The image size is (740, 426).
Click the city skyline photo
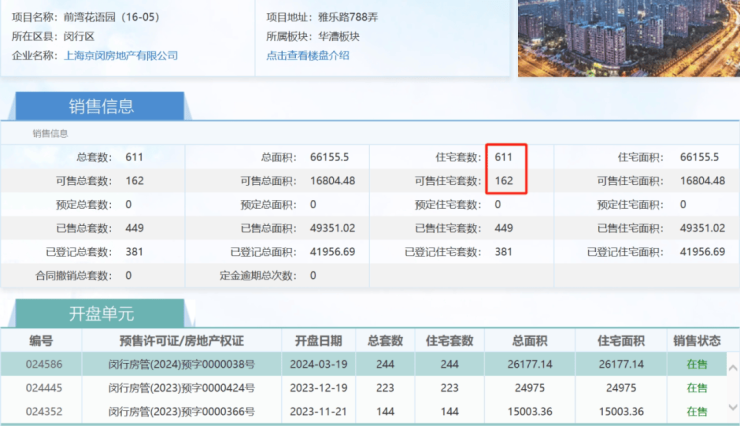coord(628,36)
